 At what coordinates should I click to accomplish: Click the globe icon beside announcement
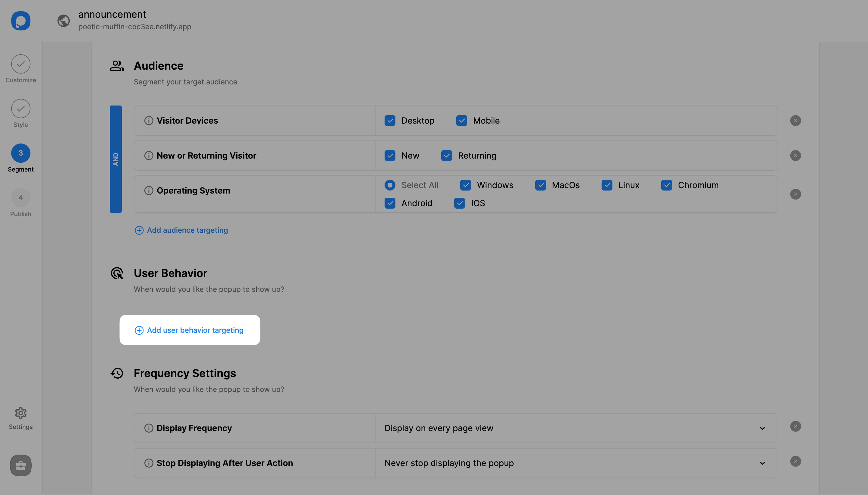[x=64, y=21]
